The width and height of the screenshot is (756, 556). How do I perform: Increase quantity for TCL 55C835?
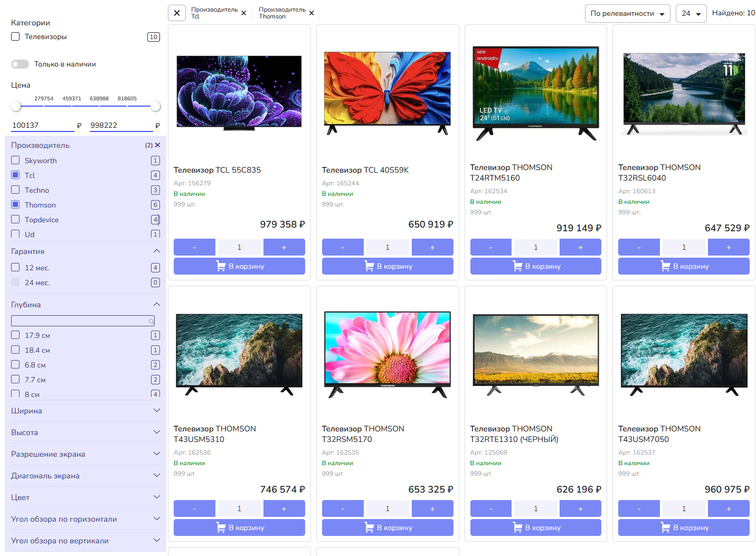click(x=284, y=247)
